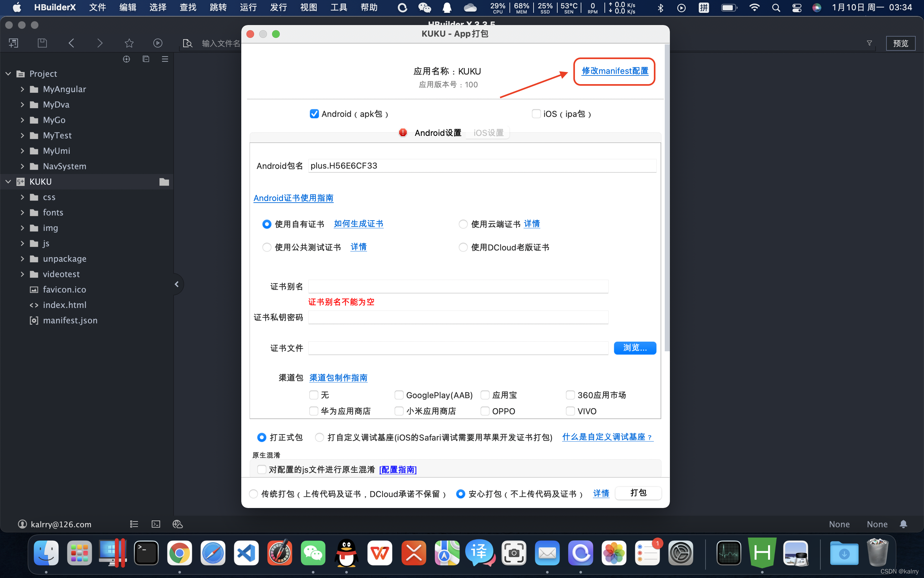Image resolution: width=924 pixels, height=578 pixels.
Task: Click the 打包 button
Action: pyautogui.click(x=638, y=493)
